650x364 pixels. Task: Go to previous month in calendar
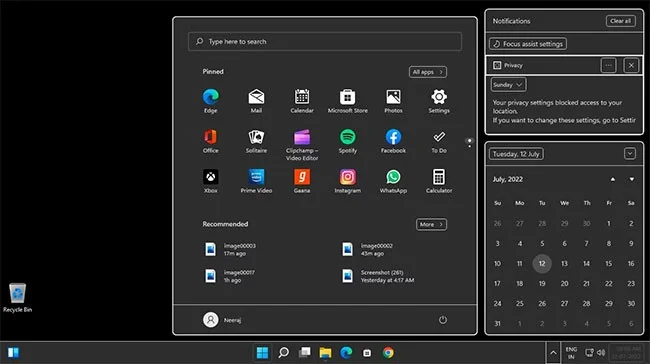[x=612, y=179]
